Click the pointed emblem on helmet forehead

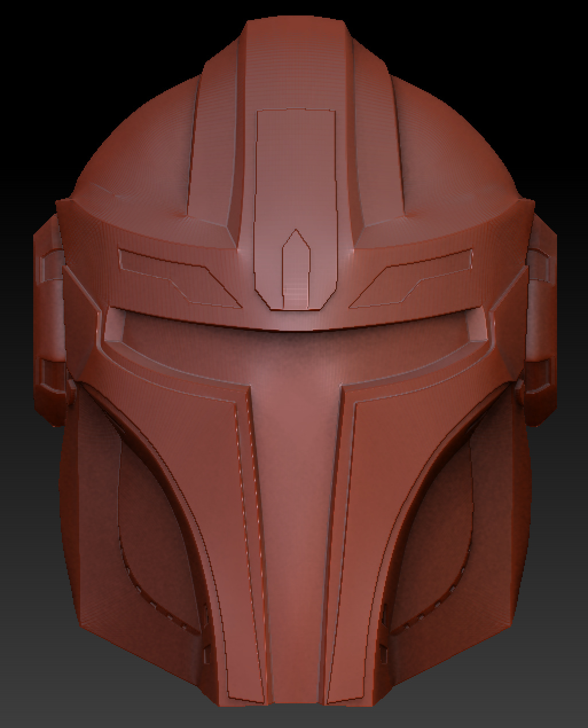pos(296,269)
